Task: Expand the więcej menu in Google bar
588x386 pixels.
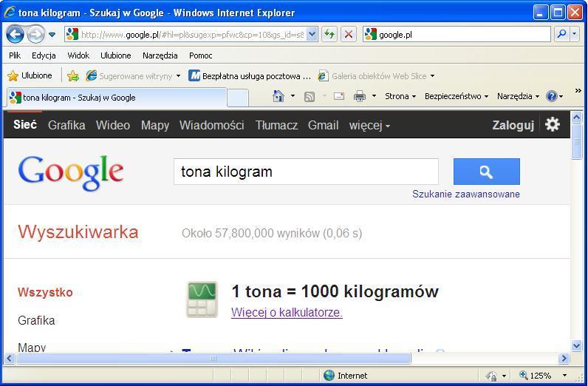Action: 369,125
